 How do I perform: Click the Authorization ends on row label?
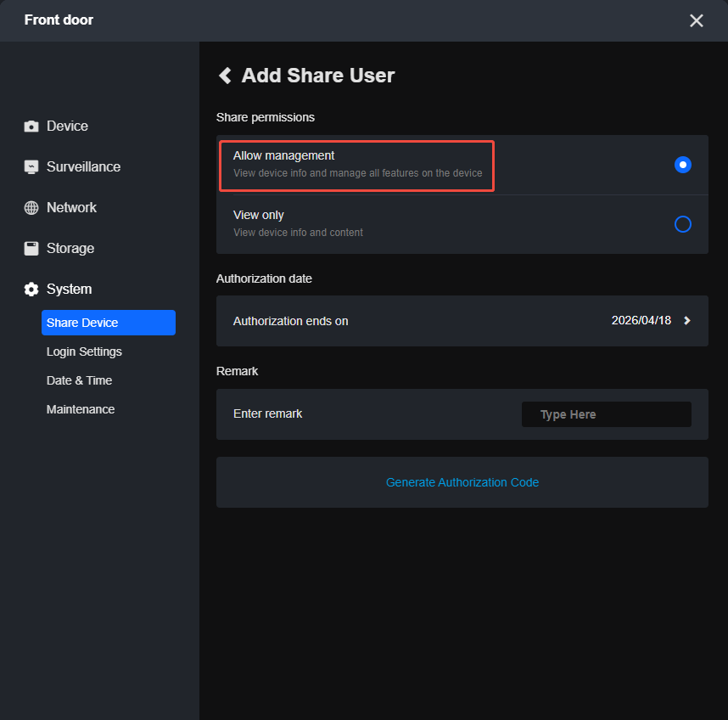point(290,321)
